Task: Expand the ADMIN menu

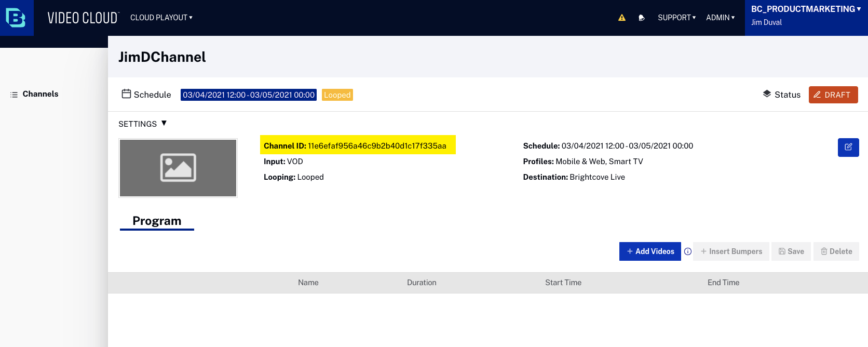Action: [x=721, y=18]
